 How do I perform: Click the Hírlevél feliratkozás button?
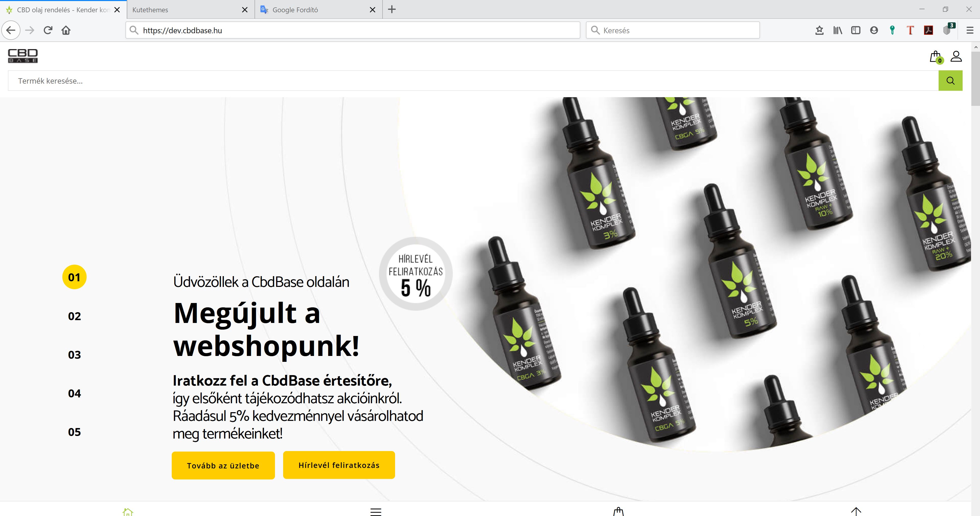point(339,465)
